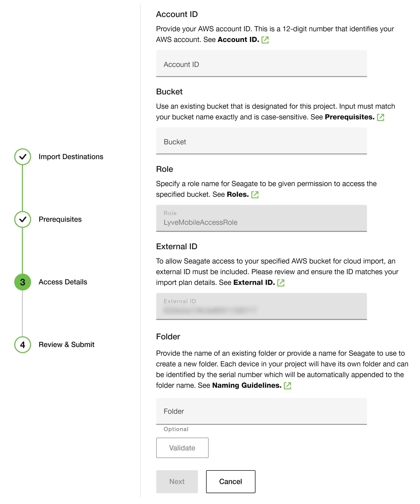Open the External ID help link icon
Viewport: 420px width, 504px height.
(281, 283)
